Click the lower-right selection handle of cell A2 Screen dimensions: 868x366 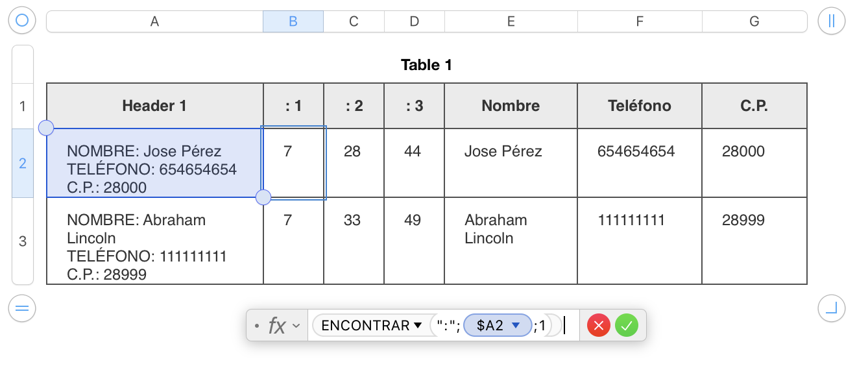263,197
